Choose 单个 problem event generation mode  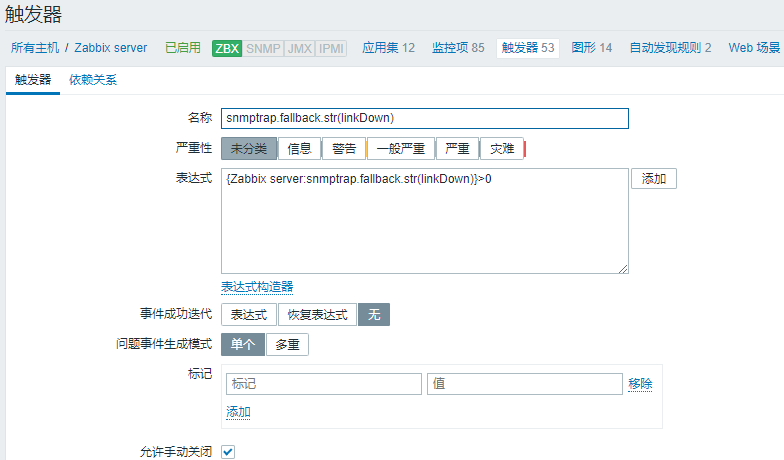(x=242, y=344)
